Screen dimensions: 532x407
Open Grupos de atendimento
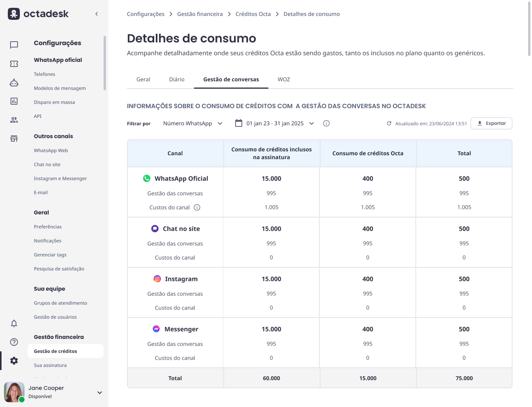[60, 303]
